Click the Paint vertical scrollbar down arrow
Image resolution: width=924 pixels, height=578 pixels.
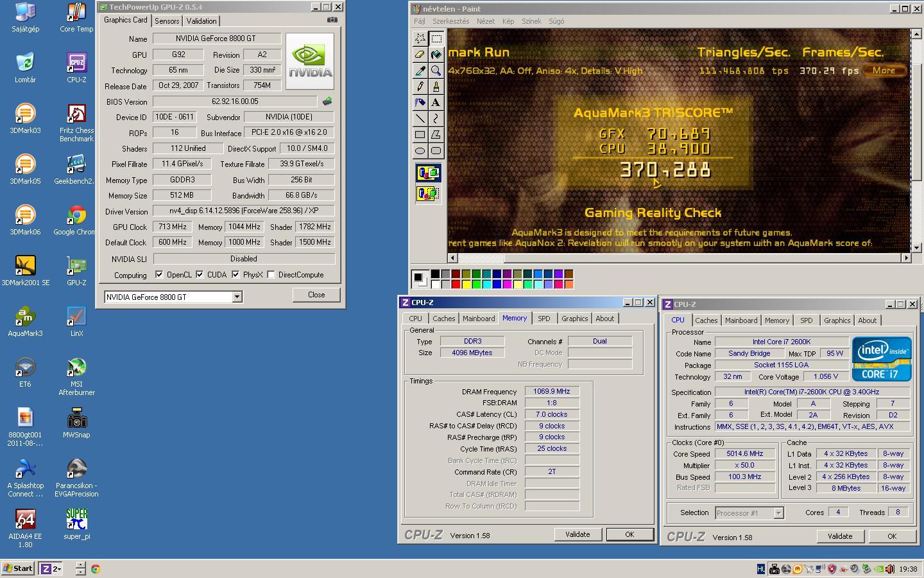point(917,247)
